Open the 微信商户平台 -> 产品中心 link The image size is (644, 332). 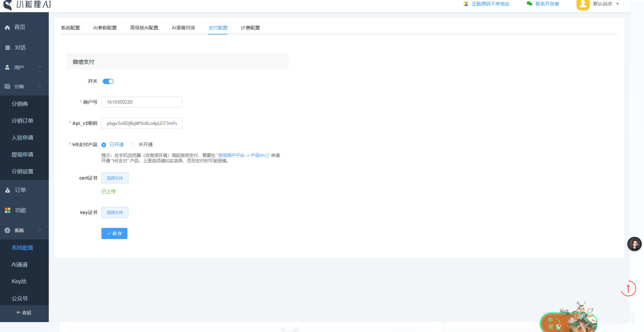pos(243,155)
